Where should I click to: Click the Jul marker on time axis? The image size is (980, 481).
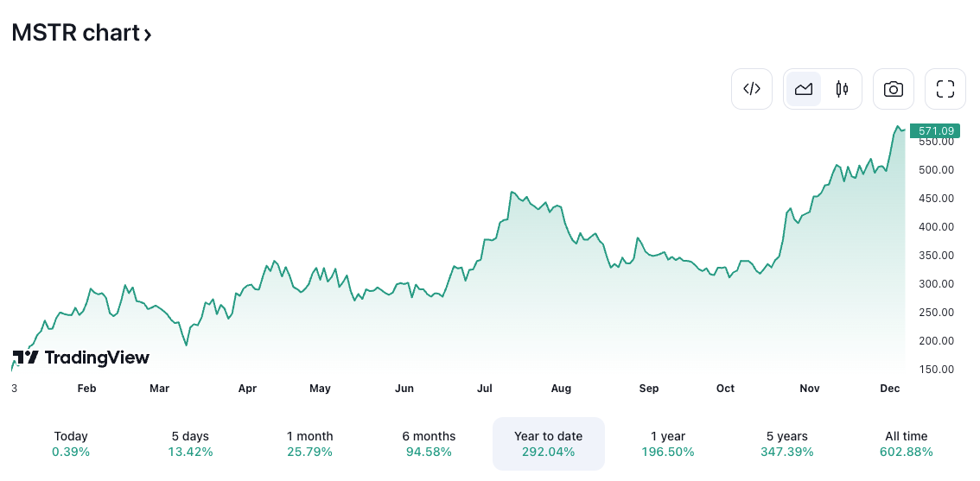[x=484, y=389]
